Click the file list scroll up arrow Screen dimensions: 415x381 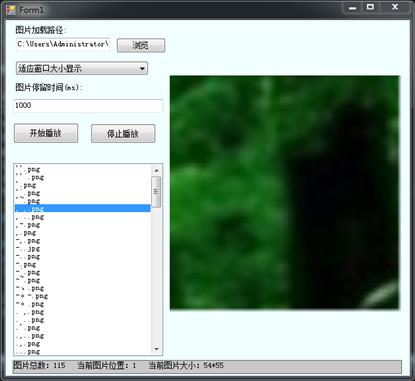click(x=156, y=171)
